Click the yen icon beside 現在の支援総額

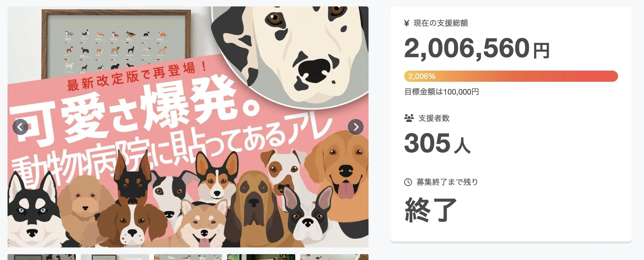[407, 23]
